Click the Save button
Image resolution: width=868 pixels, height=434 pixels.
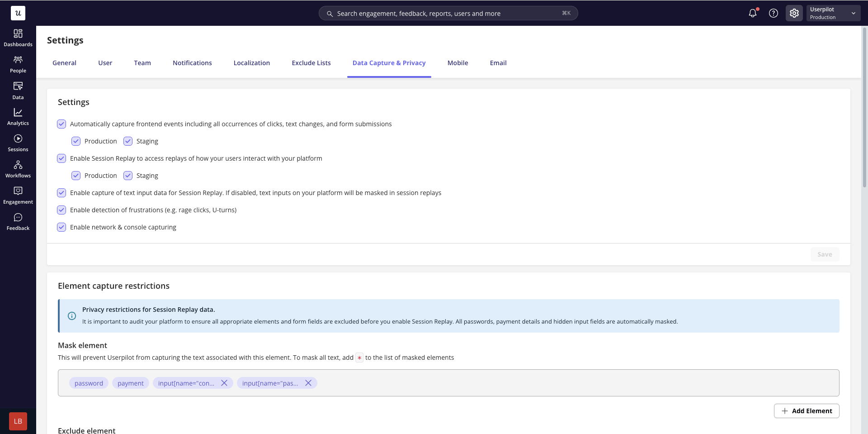pos(825,254)
